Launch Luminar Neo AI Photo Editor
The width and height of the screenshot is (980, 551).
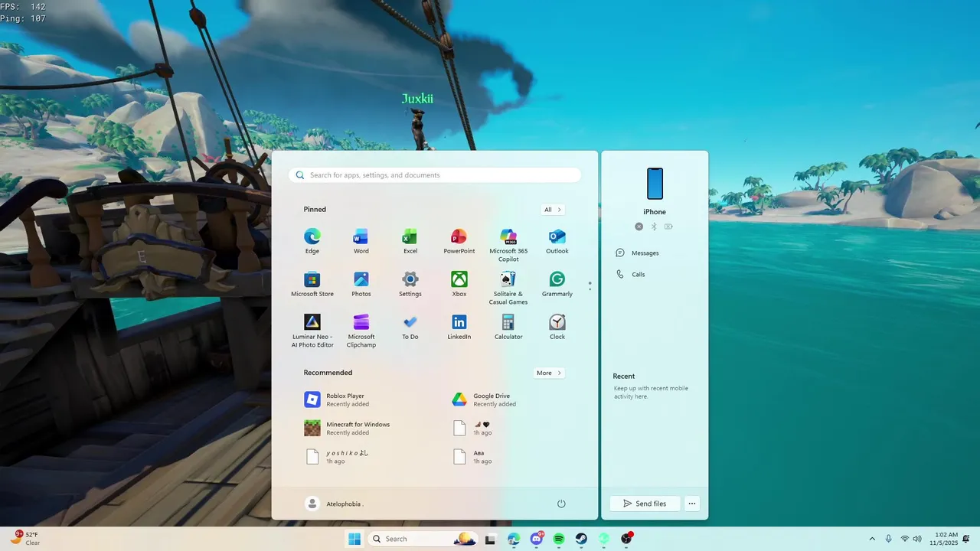312,330
